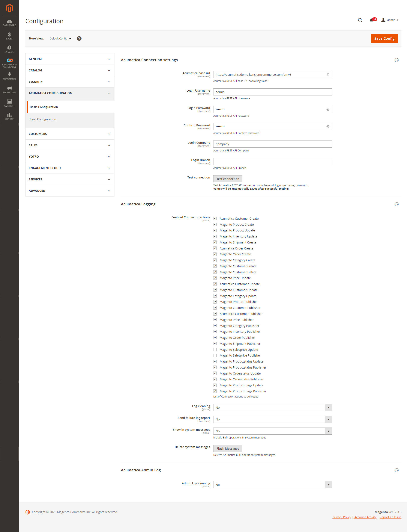Expand the Catalog configuration section

click(x=70, y=71)
